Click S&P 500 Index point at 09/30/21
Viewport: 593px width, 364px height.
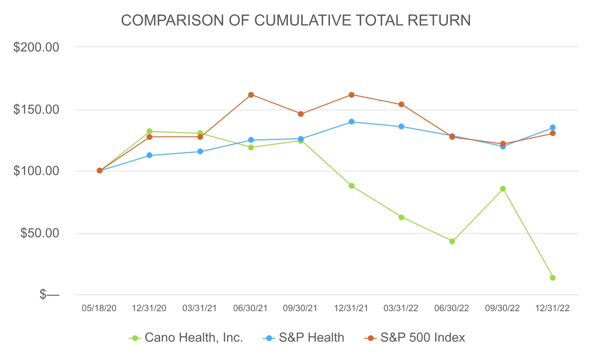(301, 114)
